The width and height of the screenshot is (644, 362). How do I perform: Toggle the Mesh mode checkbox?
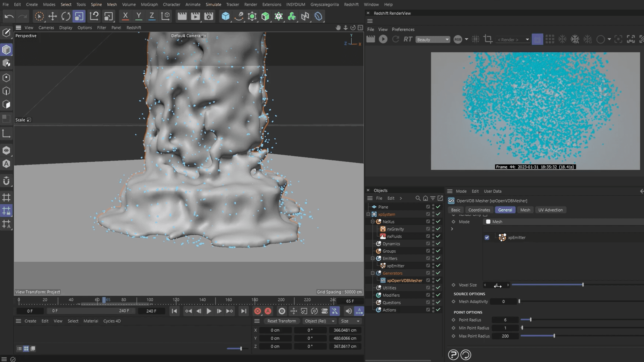click(488, 222)
